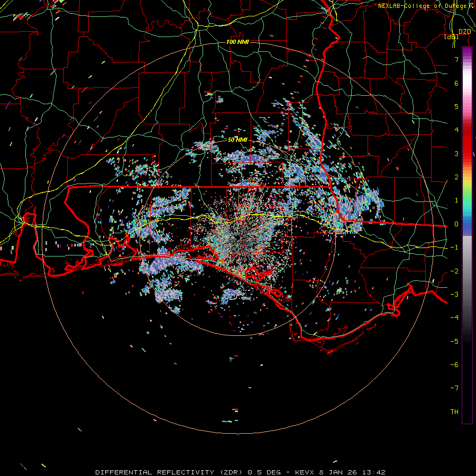Click the radar center clutter at KEVX site
This screenshot has height=476, width=476.
(239, 237)
